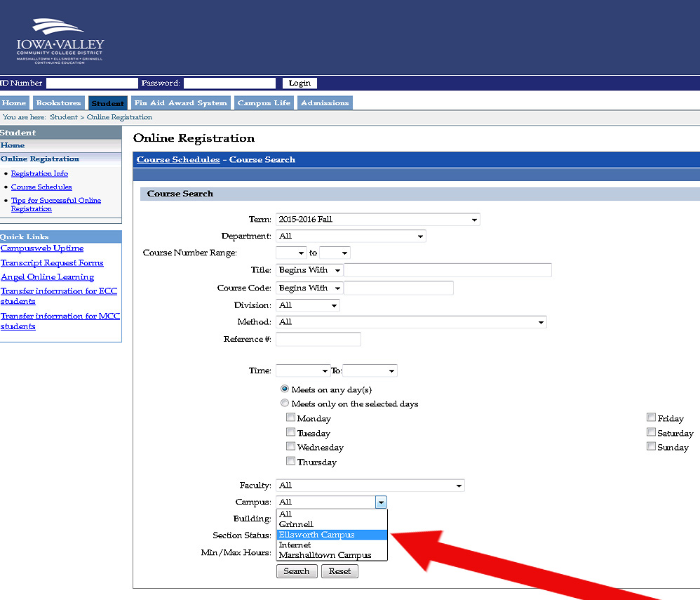
Task: Switch to the Bookstores tab
Action: (x=59, y=103)
